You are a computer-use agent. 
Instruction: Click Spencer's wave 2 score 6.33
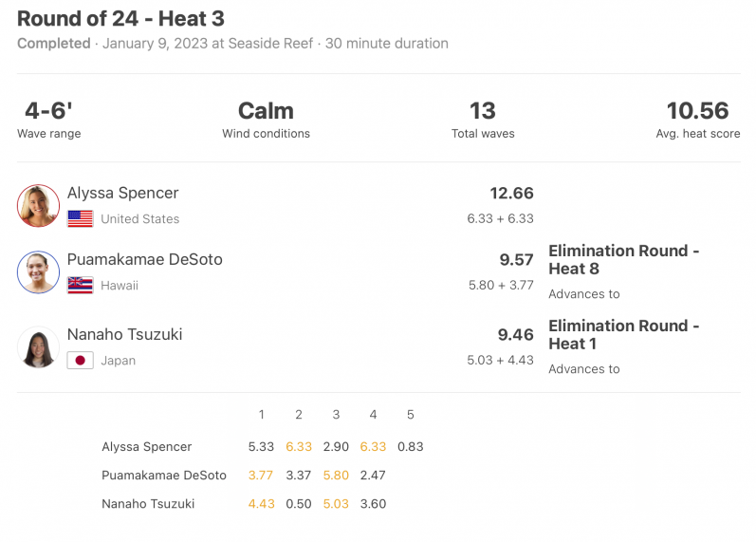(299, 447)
